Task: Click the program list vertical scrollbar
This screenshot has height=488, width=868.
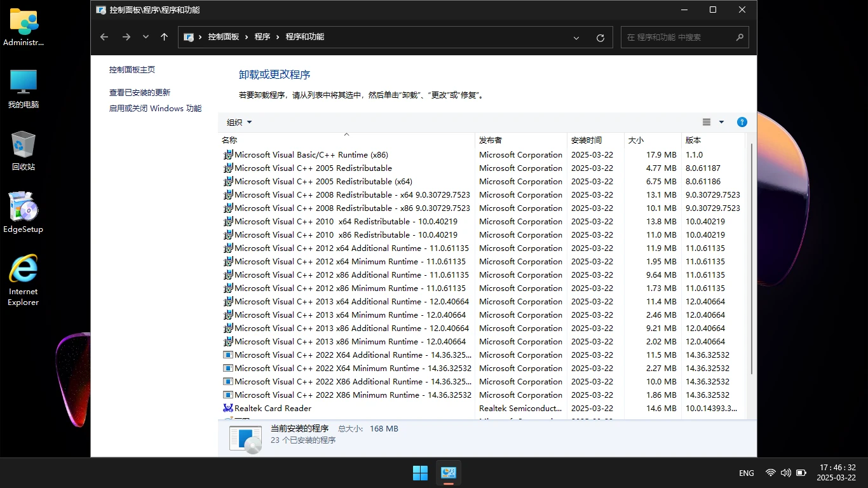Action: pyautogui.click(x=752, y=259)
